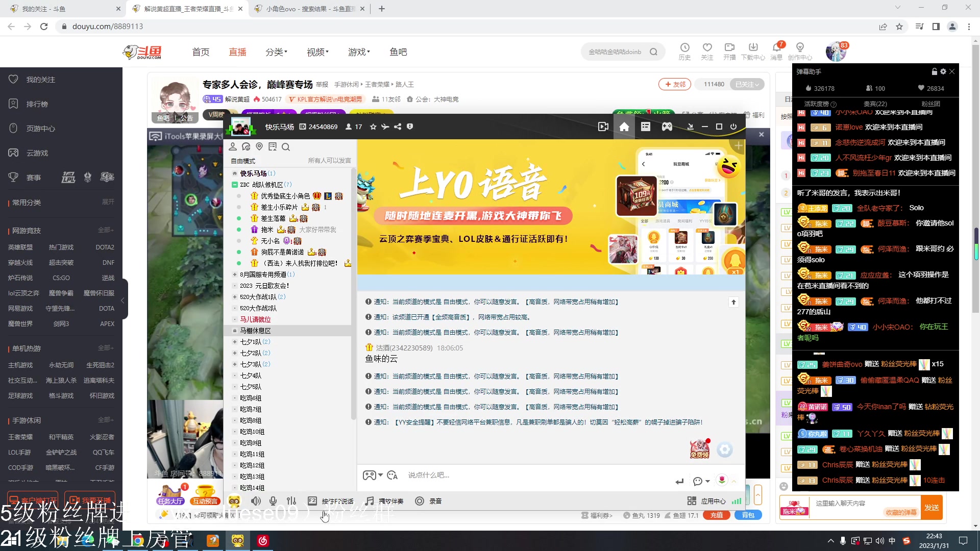Viewport: 980px width, 551px height.
Task: Click the orange 充值 recharge button
Action: pyautogui.click(x=717, y=515)
